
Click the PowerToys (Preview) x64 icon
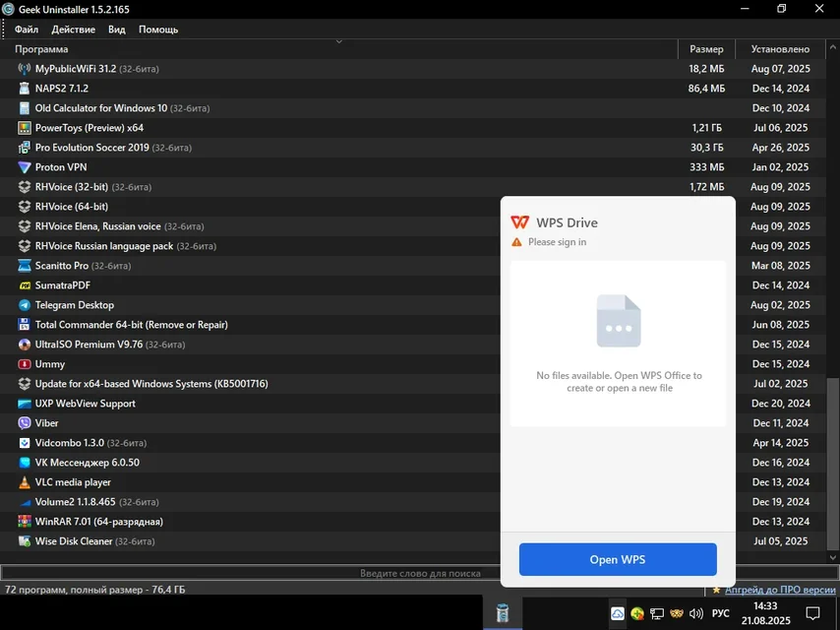pyautogui.click(x=25, y=128)
